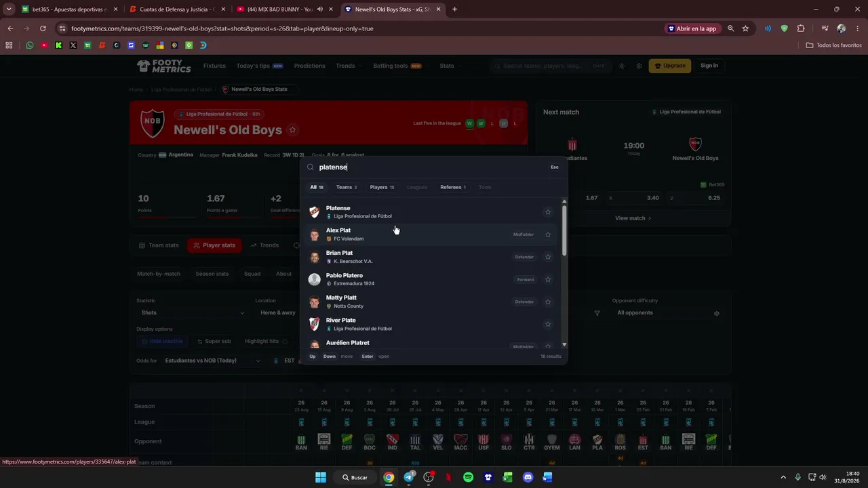This screenshot has height=488, width=868.
Task: Click the zoom magnifier in the address bar
Action: (730, 28)
